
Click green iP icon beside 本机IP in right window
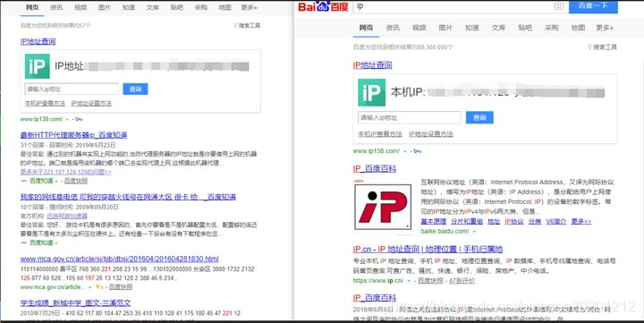pyautogui.click(x=372, y=93)
